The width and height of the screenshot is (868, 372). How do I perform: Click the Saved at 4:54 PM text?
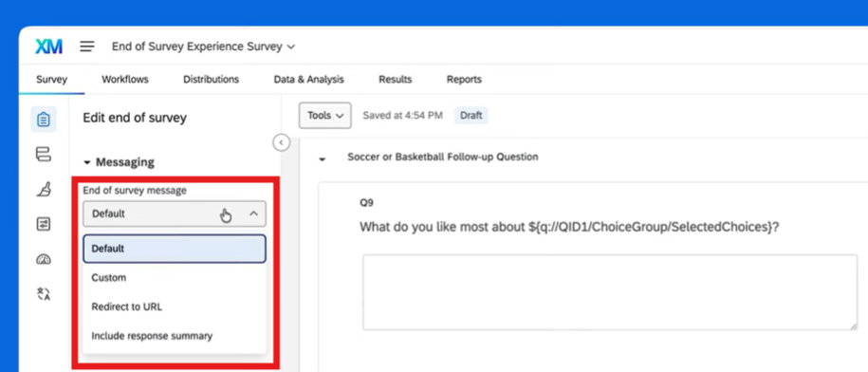[402, 116]
